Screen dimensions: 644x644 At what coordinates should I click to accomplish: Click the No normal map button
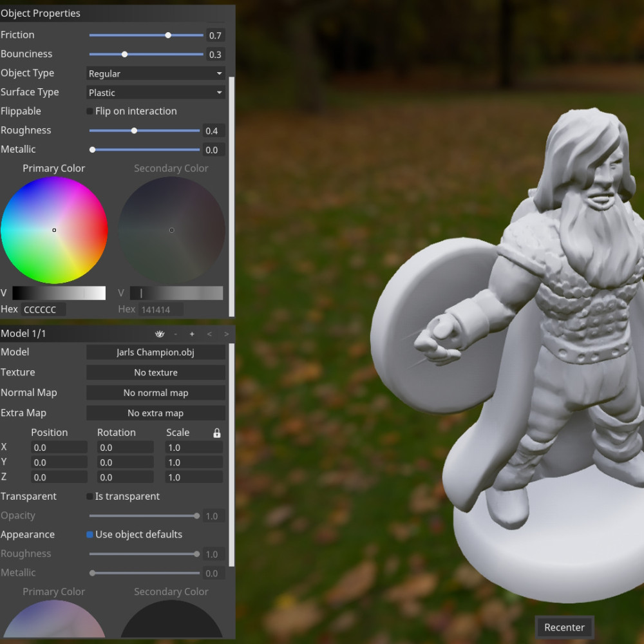[x=156, y=393]
